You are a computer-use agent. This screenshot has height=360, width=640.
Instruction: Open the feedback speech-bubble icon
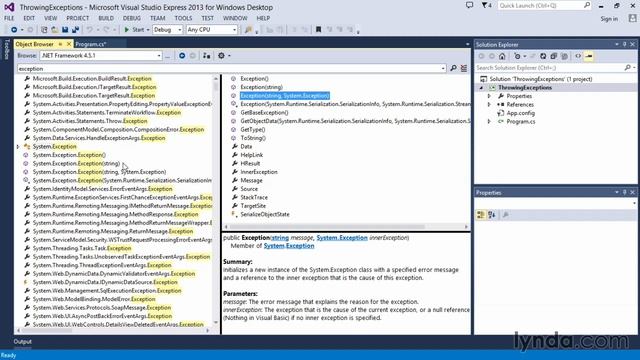(x=470, y=6)
